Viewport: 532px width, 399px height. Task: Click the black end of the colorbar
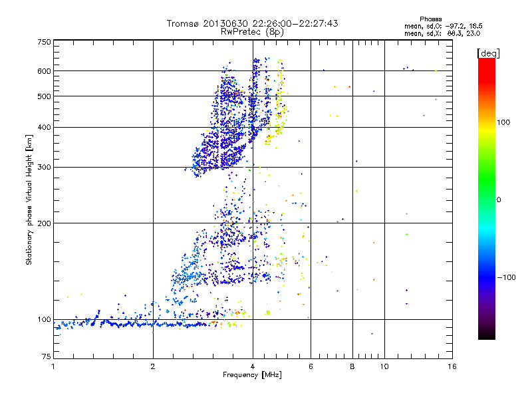click(487, 336)
